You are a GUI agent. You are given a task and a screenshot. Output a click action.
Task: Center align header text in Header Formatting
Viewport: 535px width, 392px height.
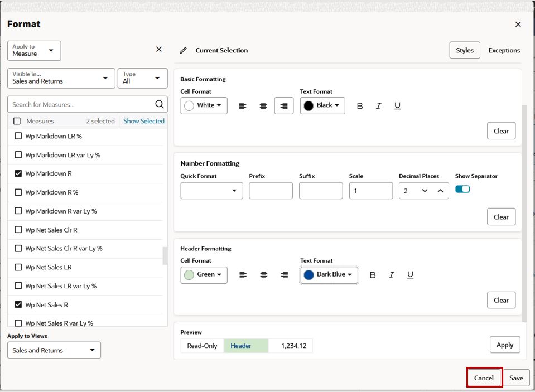[x=264, y=275]
